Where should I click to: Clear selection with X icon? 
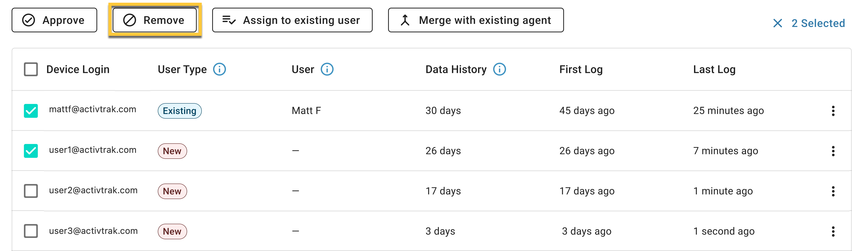[777, 23]
